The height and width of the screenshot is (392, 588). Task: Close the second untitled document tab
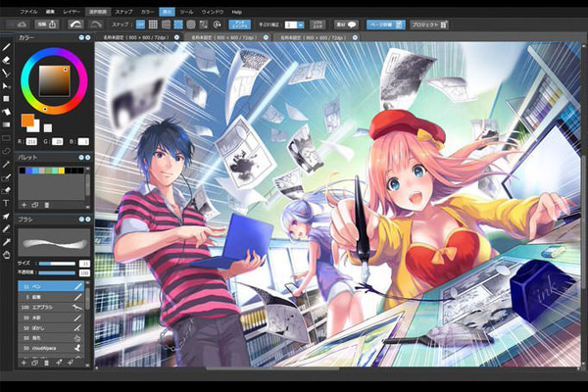[266, 37]
